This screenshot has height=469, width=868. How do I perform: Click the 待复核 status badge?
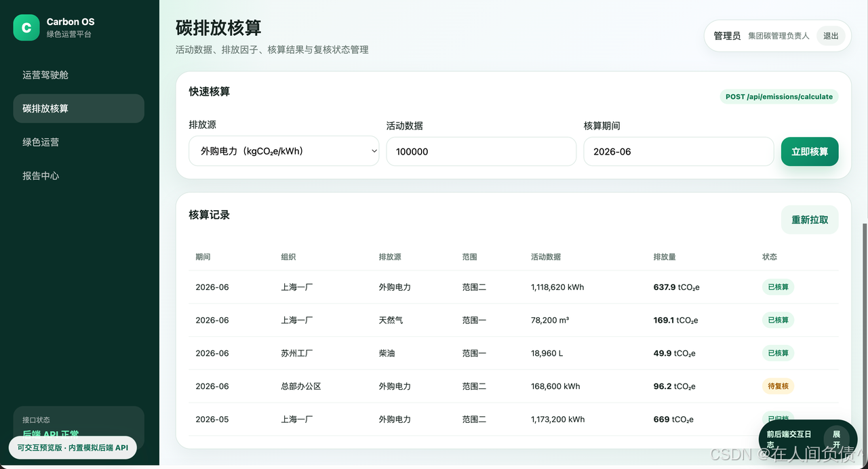(x=778, y=386)
